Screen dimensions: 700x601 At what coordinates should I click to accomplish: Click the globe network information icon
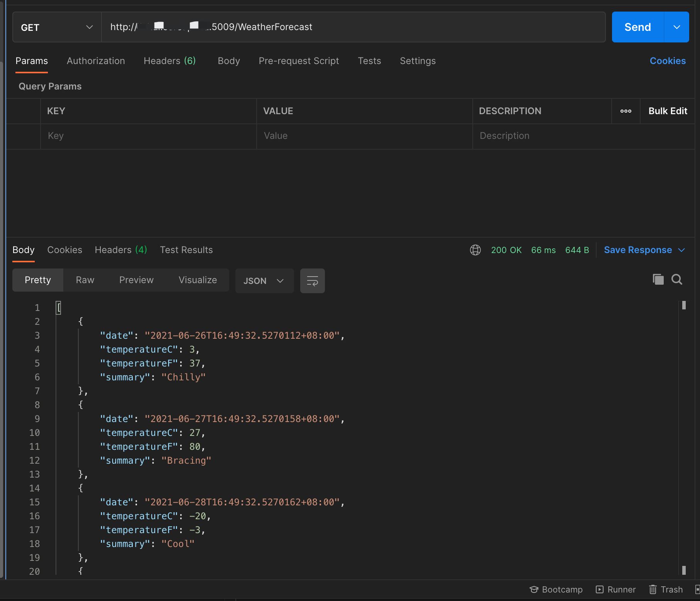(475, 250)
